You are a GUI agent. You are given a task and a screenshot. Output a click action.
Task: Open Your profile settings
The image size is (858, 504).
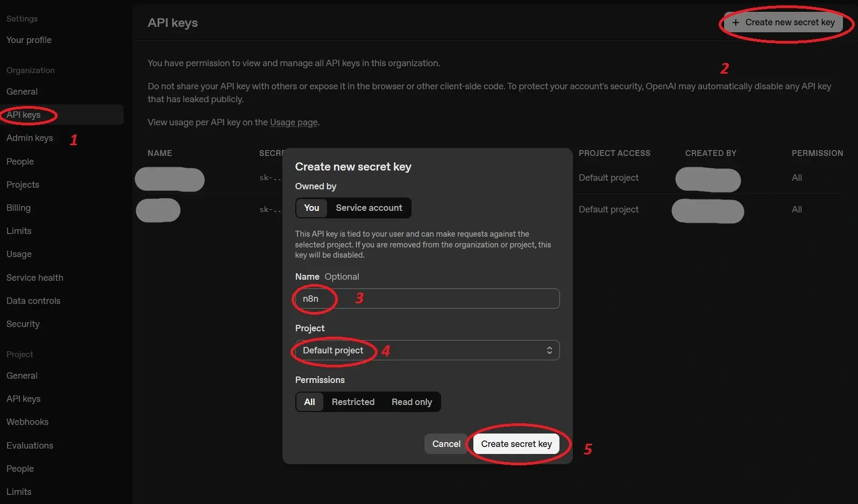tap(29, 40)
